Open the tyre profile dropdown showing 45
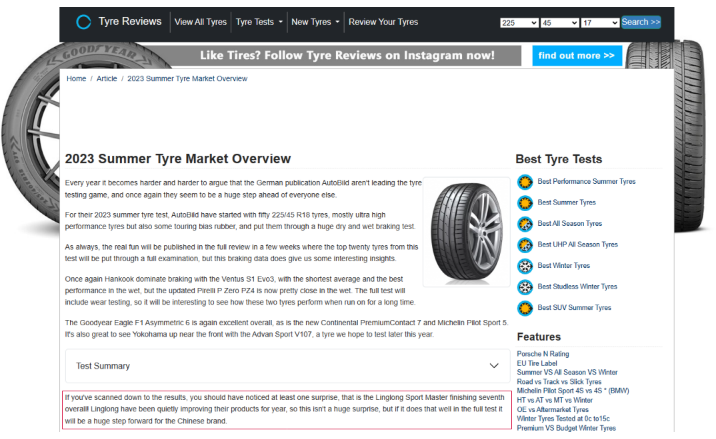The height and width of the screenshot is (439, 716). click(559, 23)
